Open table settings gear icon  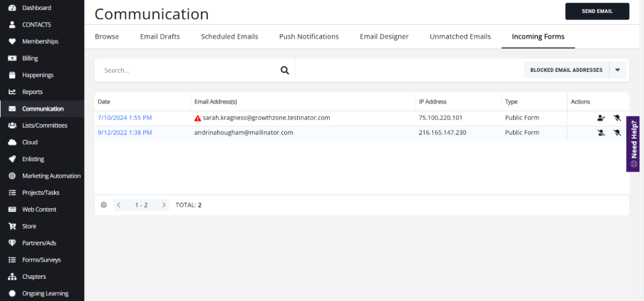pos(103,205)
